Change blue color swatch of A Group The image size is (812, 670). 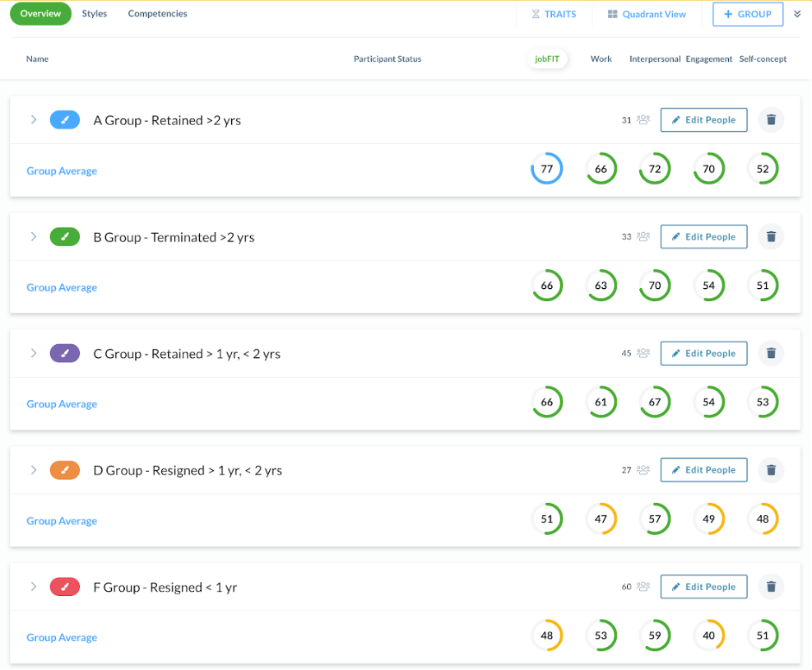click(65, 120)
